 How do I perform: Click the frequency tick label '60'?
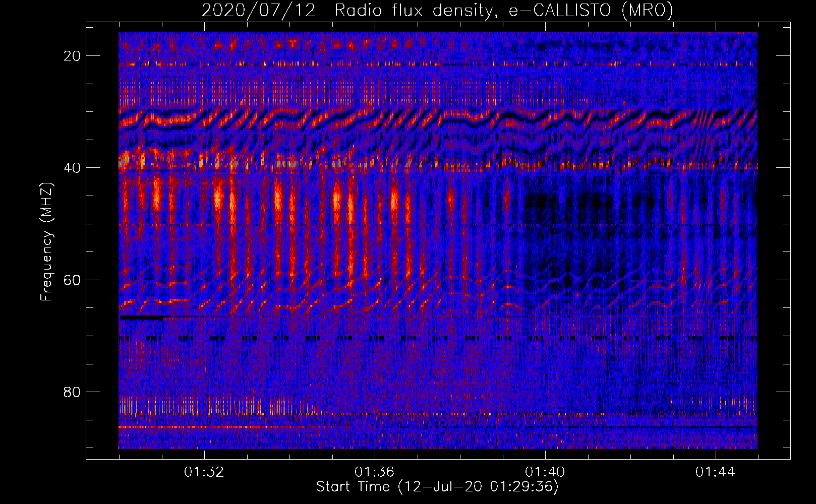click(73, 280)
